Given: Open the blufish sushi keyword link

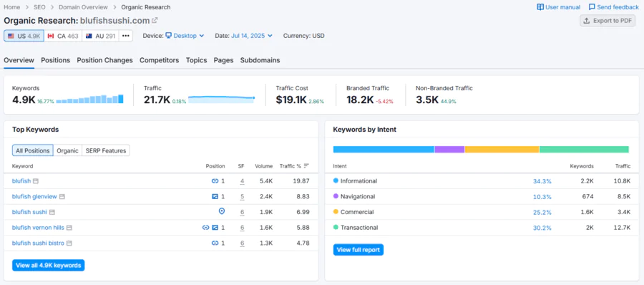Looking at the screenshot, I should point(29,212).
